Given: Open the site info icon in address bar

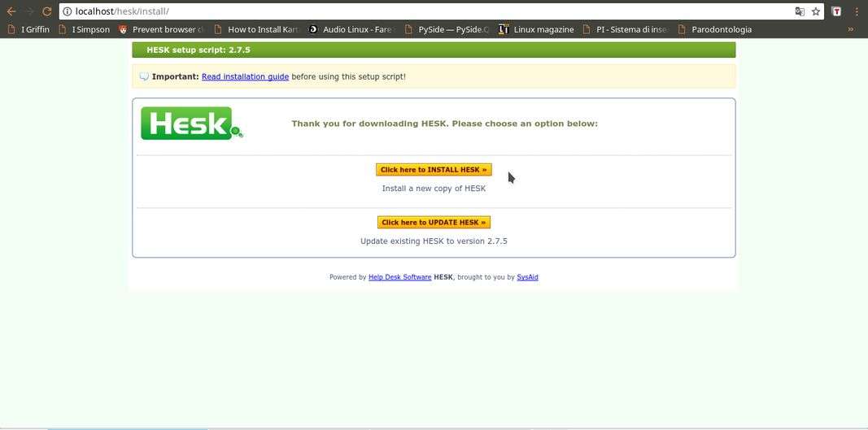Looking at the screenshot, I should click(67, 11).
